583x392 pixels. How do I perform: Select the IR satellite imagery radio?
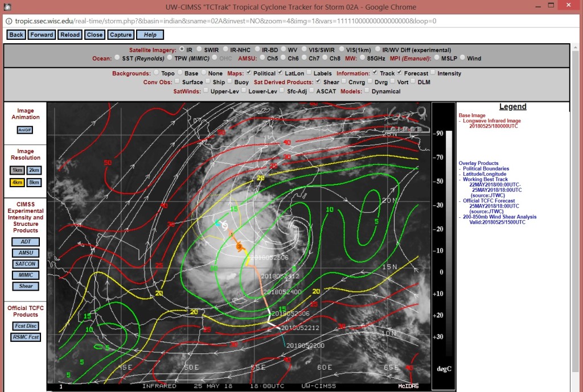182,49
